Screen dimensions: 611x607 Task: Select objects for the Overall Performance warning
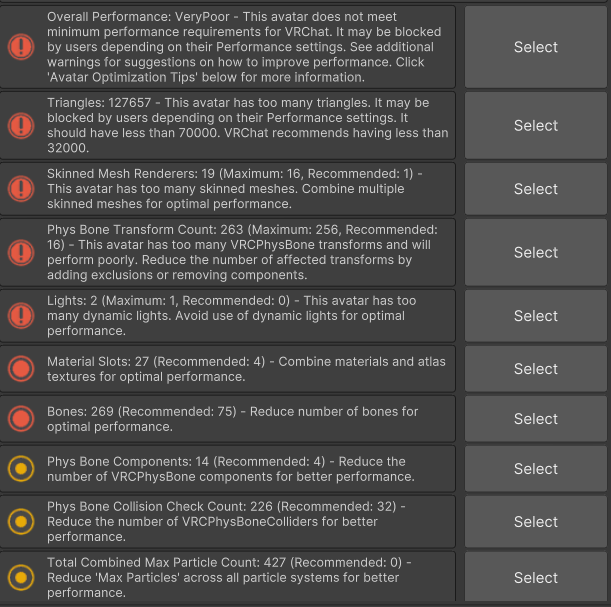click(536, 47)
